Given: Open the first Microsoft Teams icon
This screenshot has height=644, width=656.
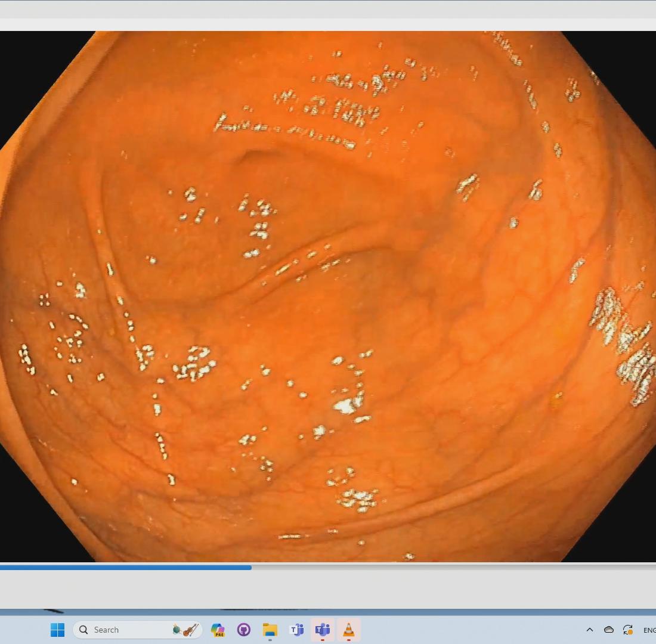Looking at the screenshot, I should point(296,630).
